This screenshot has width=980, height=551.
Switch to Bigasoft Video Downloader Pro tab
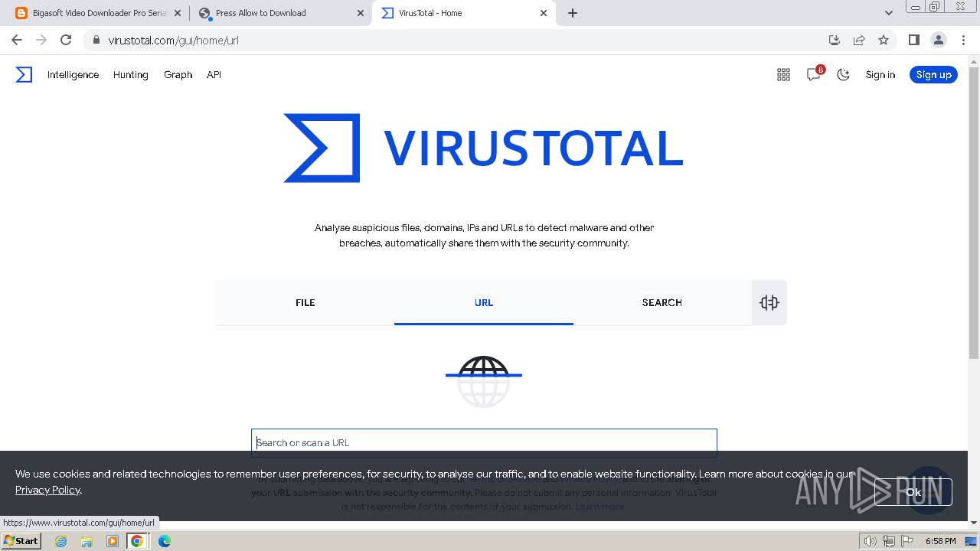[x=97, y=13]
